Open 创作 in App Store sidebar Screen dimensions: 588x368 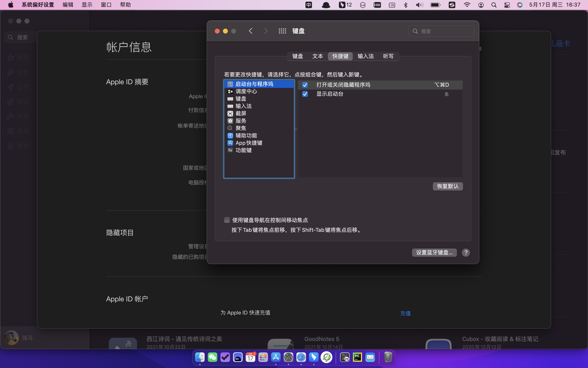coord(18,72)
